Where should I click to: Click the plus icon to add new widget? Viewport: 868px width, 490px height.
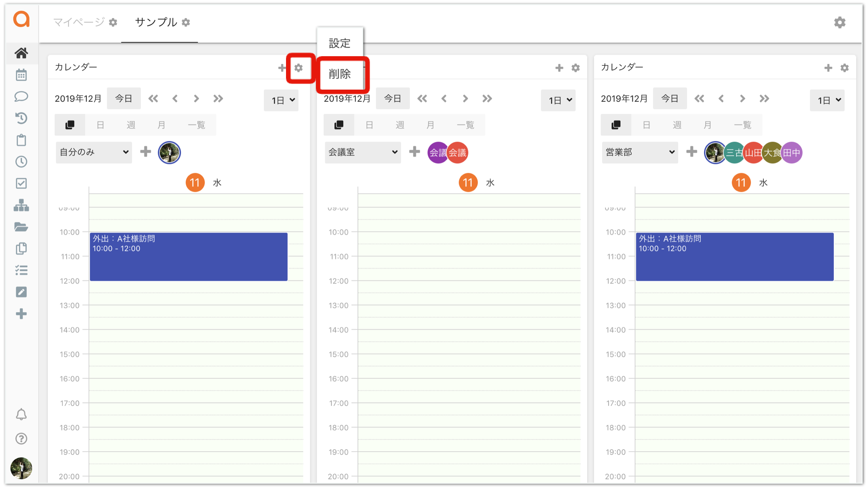click(21, 312)
